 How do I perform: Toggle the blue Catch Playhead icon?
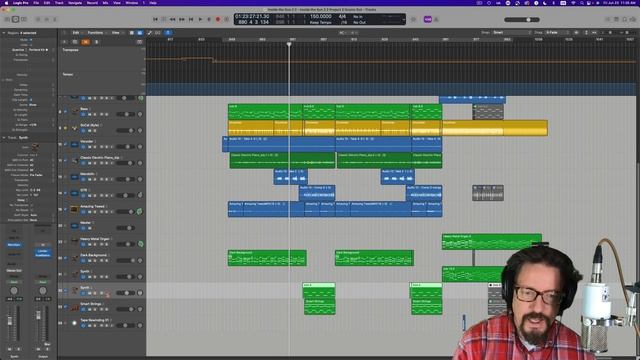point(168,33)
